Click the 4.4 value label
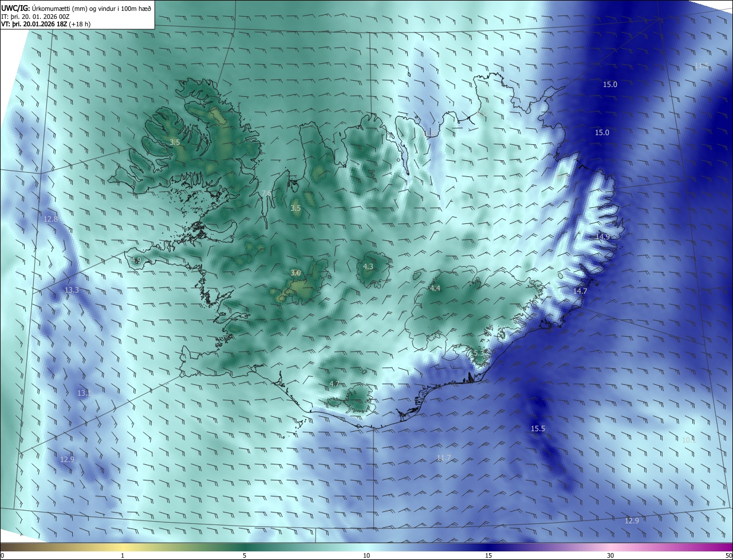The height and width of the screenshot is (560, 733). coord(435,288)
